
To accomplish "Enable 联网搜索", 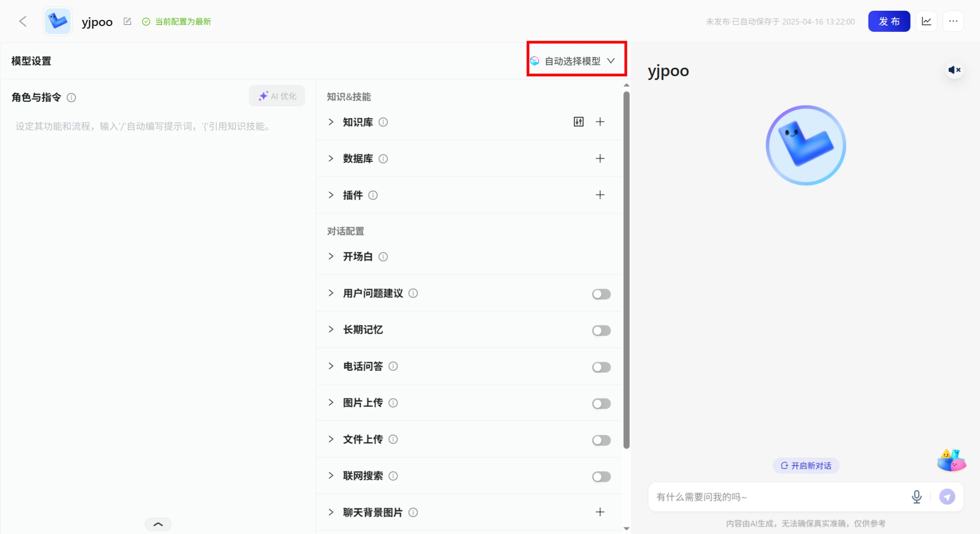I will pos(601,477).
